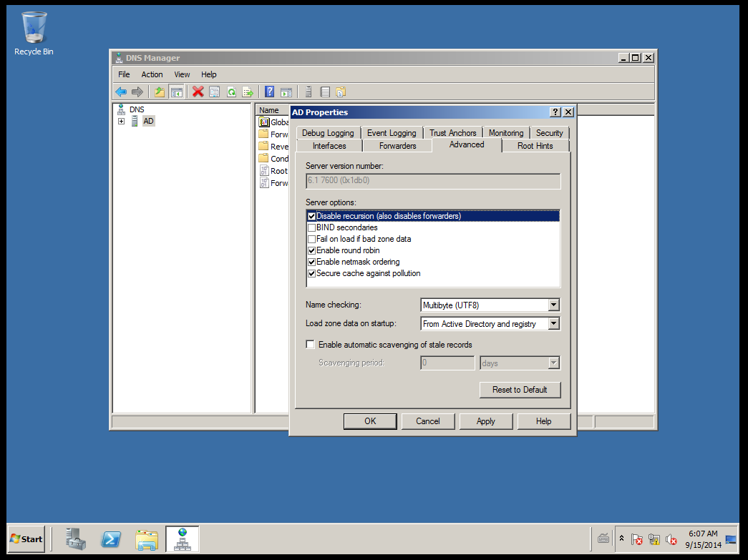
Task: Open Help with the blue question-mark icon
Action: click(270, 92)
